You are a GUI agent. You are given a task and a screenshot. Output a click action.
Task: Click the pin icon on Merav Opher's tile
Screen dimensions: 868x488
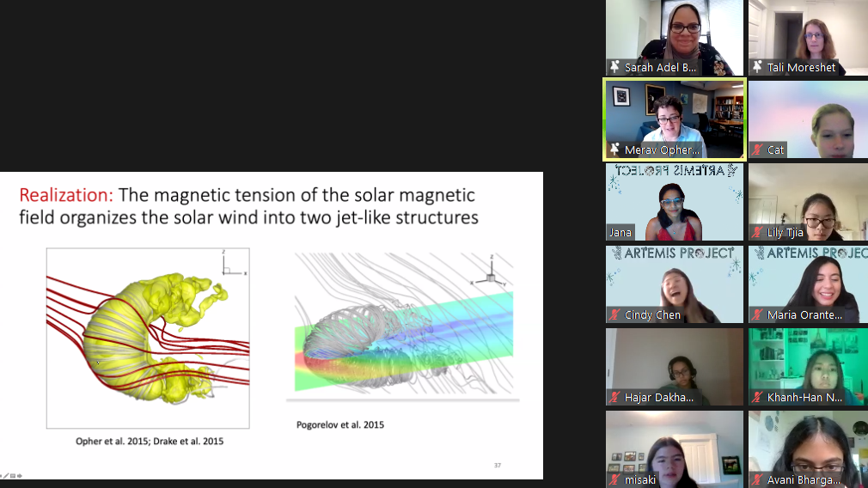pyautogui.click(x=614, y=149)
